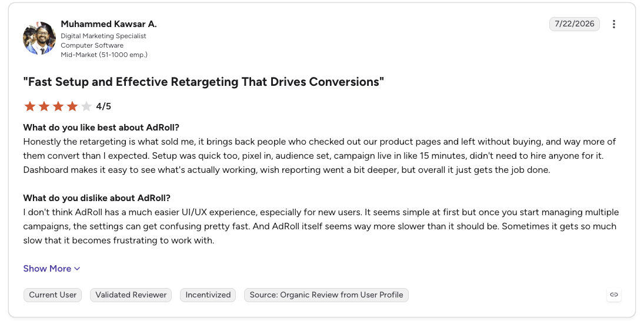Open the three-dot review options menu

[x=613, y=24]
